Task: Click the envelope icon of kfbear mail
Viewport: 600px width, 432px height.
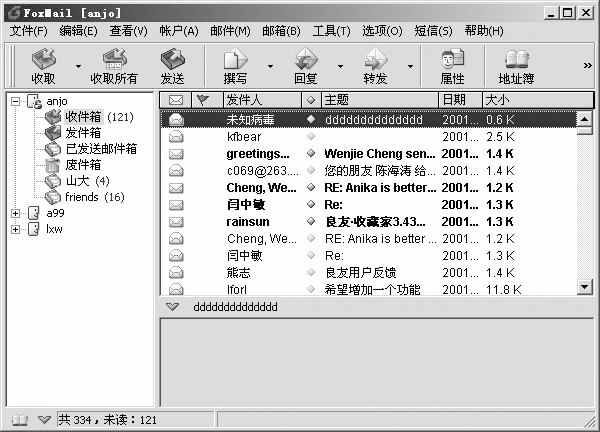Action: point(176,137)
